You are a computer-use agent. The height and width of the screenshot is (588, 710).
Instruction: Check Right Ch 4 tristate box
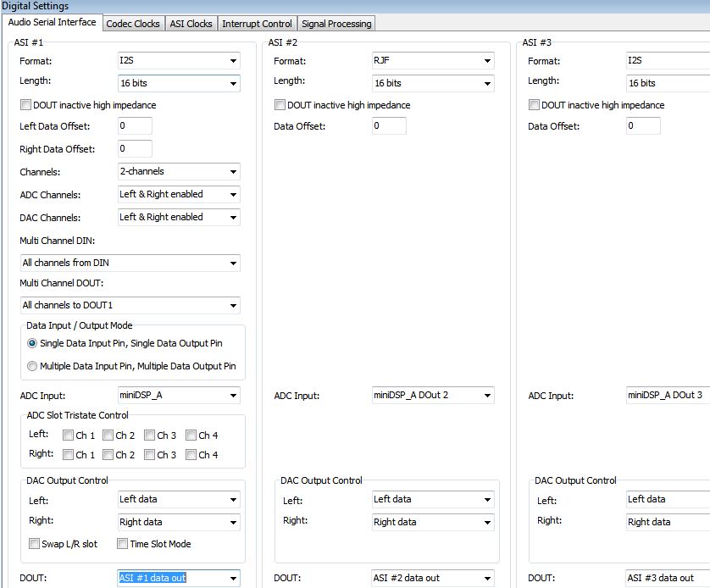[x=191, y=454]
